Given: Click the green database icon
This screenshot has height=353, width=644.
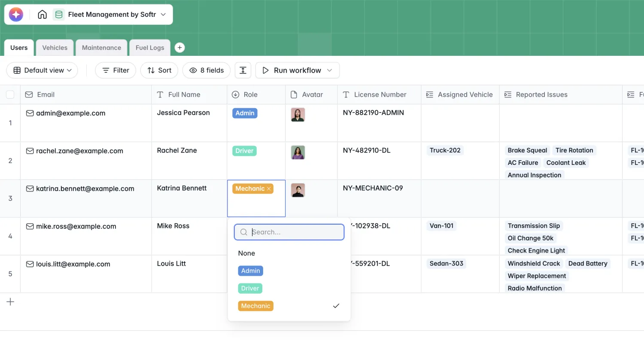Looking at the screenshot, I should pyautogui.click(x=59, y=15).
